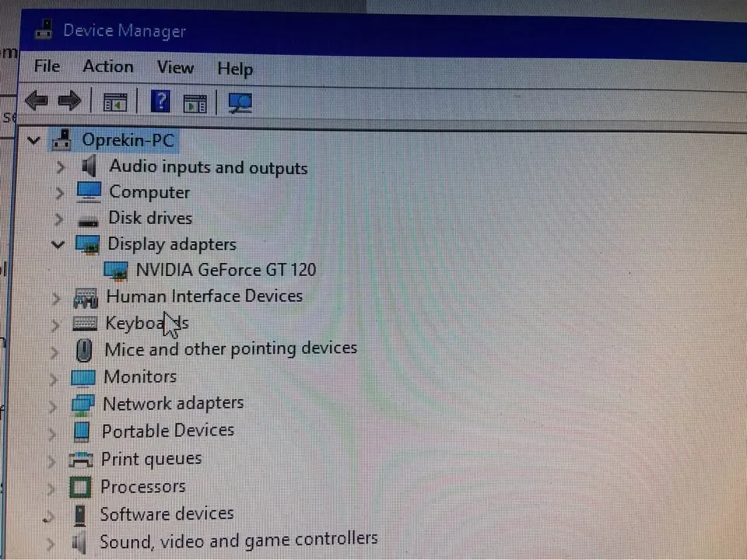This screenshot has height=560, width=747.
Task: Select Sound, video and game controllers
Action: [x=238, y=540]
